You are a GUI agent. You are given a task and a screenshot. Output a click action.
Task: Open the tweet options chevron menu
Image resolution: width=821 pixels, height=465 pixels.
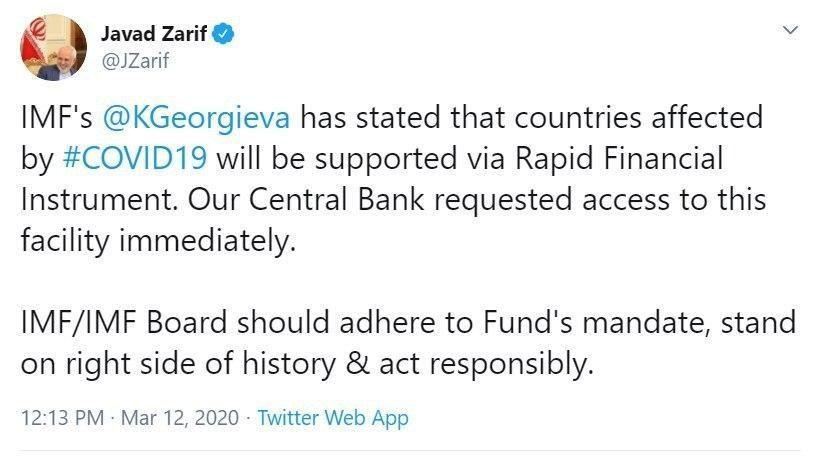pos(791,32)
